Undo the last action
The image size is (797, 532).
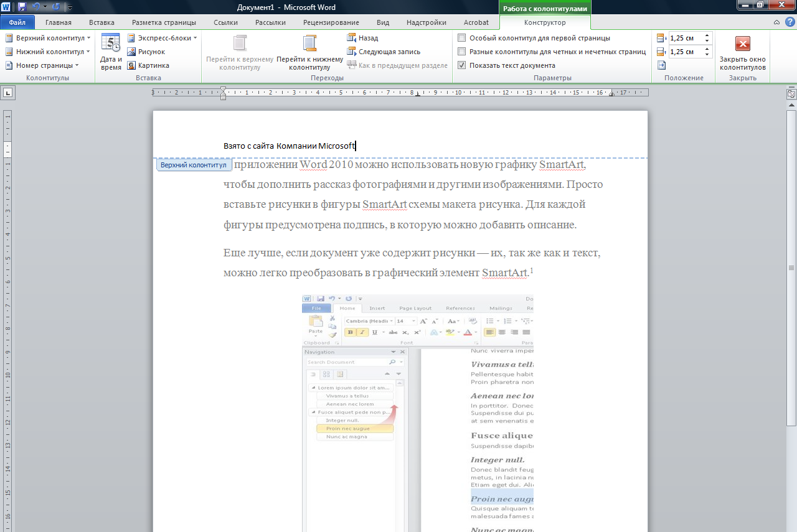tap(36, 7)
